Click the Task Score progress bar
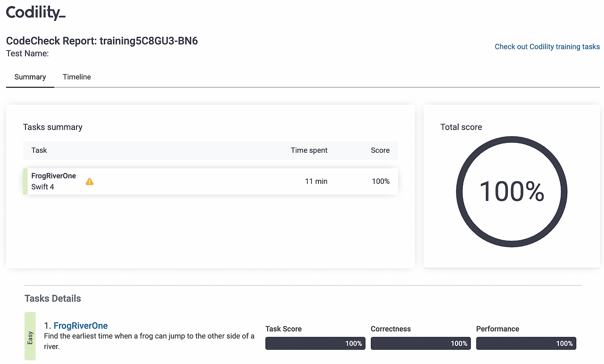This screenshot has width=604, height=364. pos(315,343)
